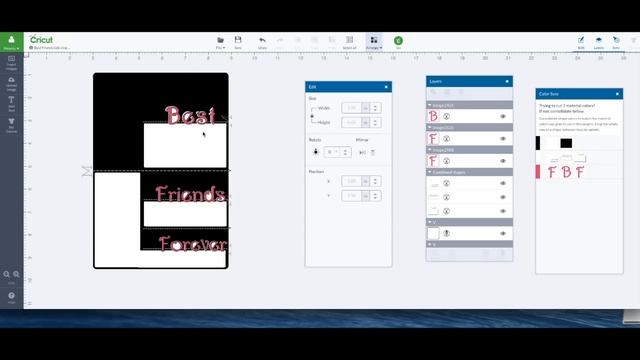Click the word Best on the canvas
Screen dimensions: 640x360
(x=190, y=115)
